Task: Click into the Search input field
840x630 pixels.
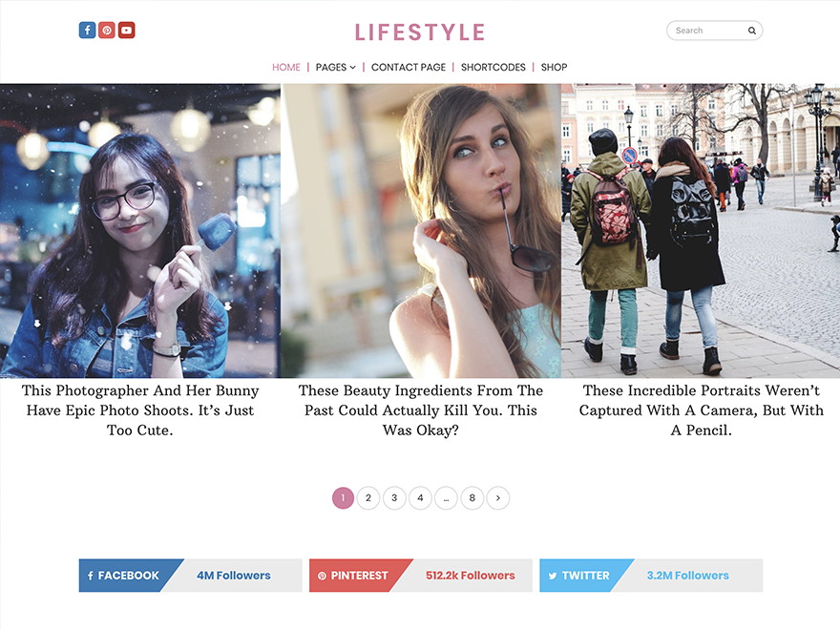Action: point(714,31)
